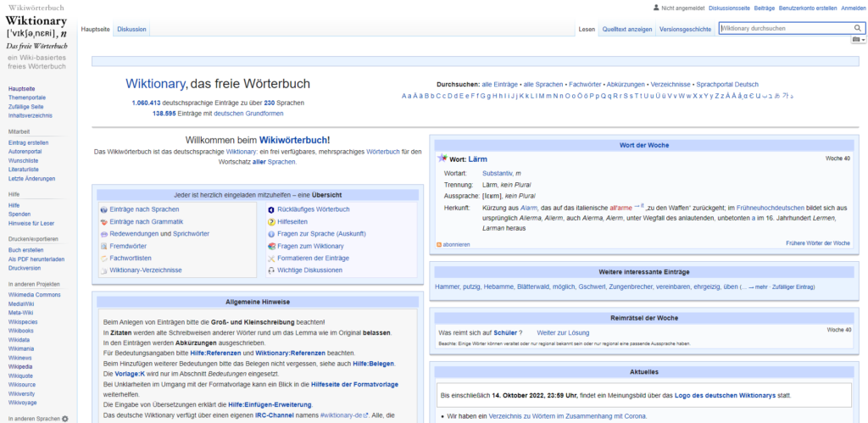Select Als PDF herunterladen
The height and width of the screenshot is (423, 868).
coord(36,259)
